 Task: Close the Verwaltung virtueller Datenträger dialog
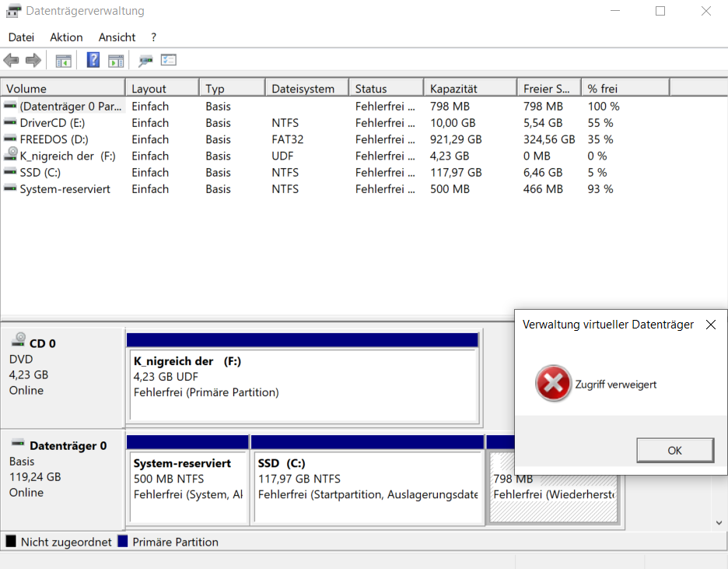[x=710, y=325]
